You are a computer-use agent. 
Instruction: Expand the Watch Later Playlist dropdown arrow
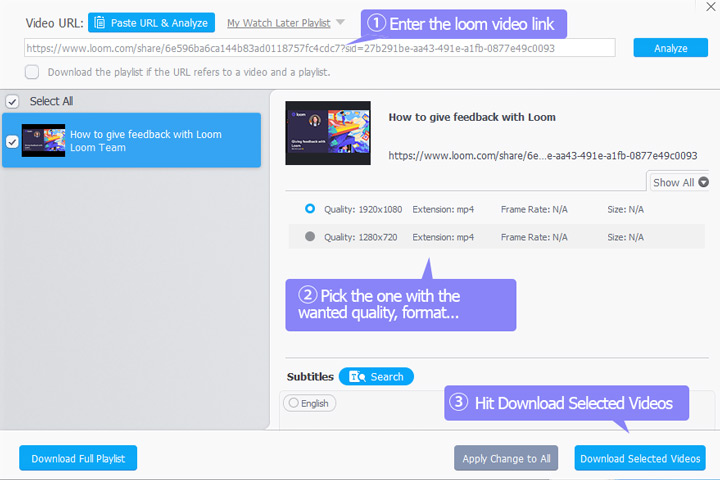(x=340, y=22)
